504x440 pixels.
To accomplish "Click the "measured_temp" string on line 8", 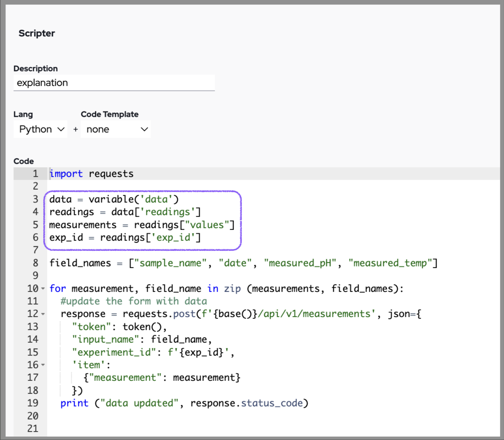I will click(x=390, y=263).
